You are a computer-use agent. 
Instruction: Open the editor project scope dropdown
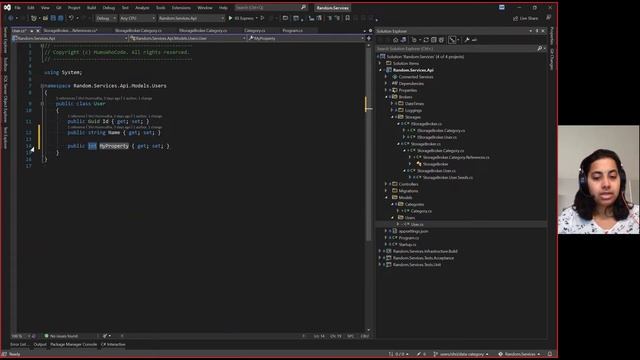pos(70,38)
